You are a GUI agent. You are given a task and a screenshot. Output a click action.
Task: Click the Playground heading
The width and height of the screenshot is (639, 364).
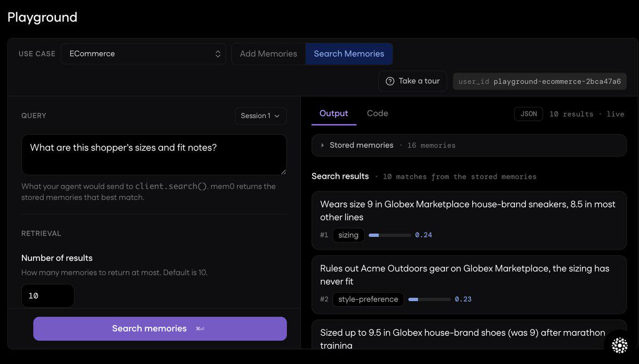42,17
